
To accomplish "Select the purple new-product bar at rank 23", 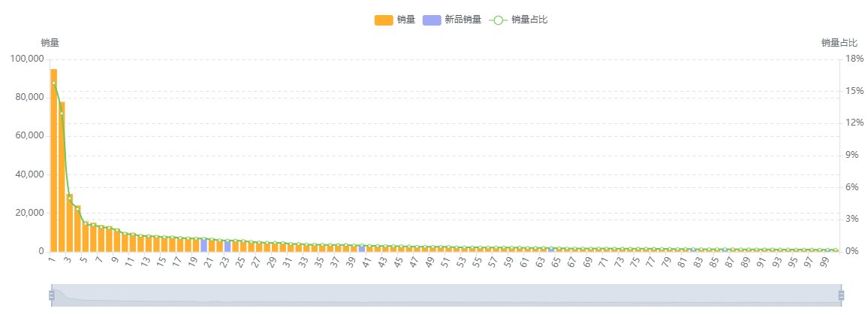I will tap(228, 247).
